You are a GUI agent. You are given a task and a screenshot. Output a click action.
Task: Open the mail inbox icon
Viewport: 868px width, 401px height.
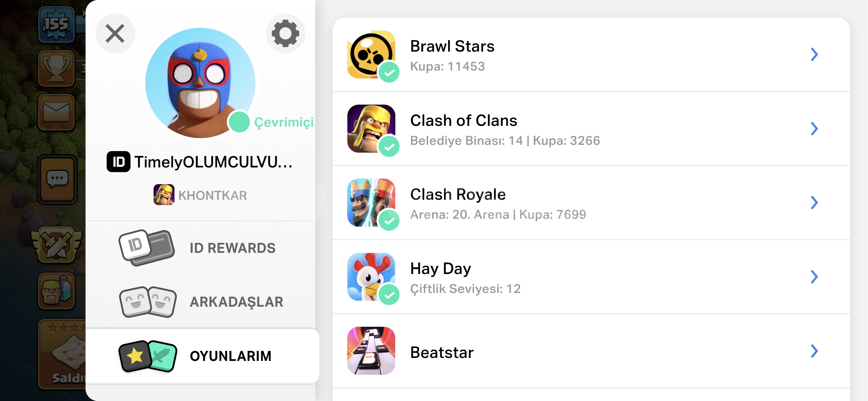(x=56, y=112)
